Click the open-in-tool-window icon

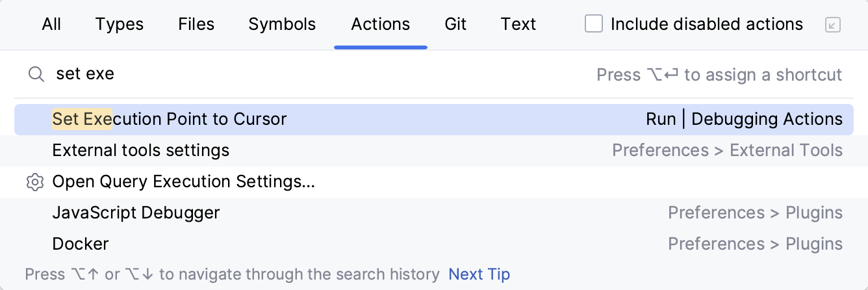pyautogui.click(x=832, y=25)
